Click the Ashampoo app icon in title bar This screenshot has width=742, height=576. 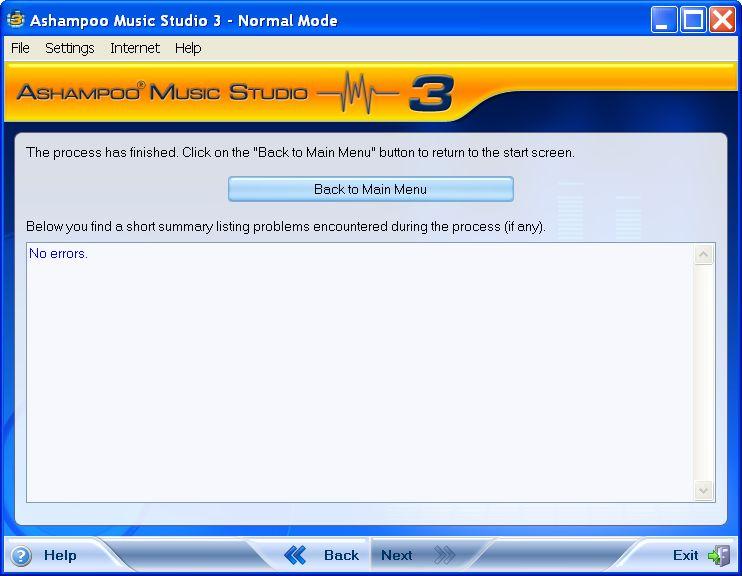coord(15,20)
